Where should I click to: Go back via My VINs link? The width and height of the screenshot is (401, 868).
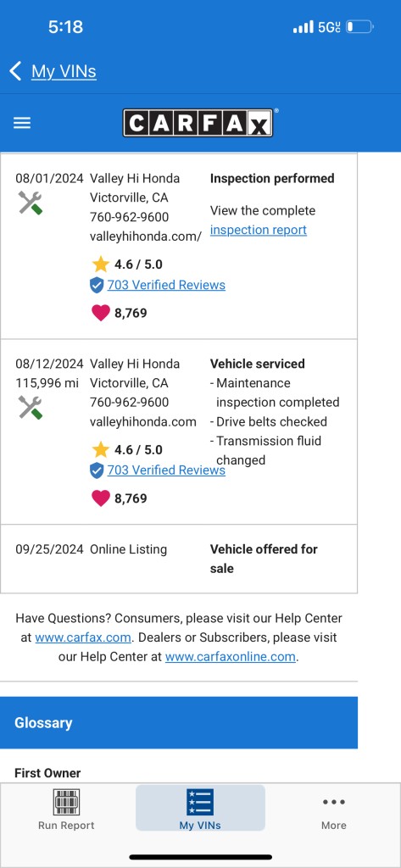(64, 71)
